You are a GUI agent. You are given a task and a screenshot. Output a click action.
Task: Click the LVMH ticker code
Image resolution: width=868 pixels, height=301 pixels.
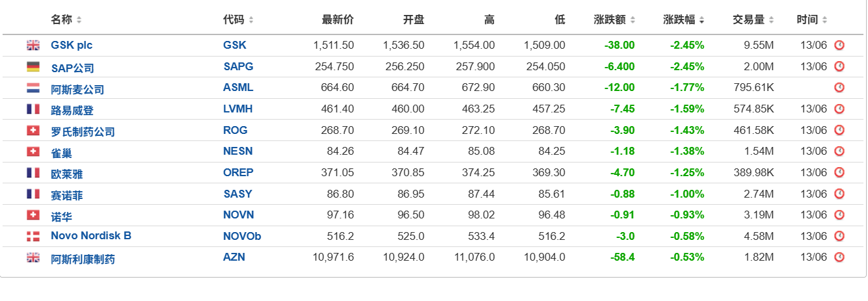tap(238, 109)
